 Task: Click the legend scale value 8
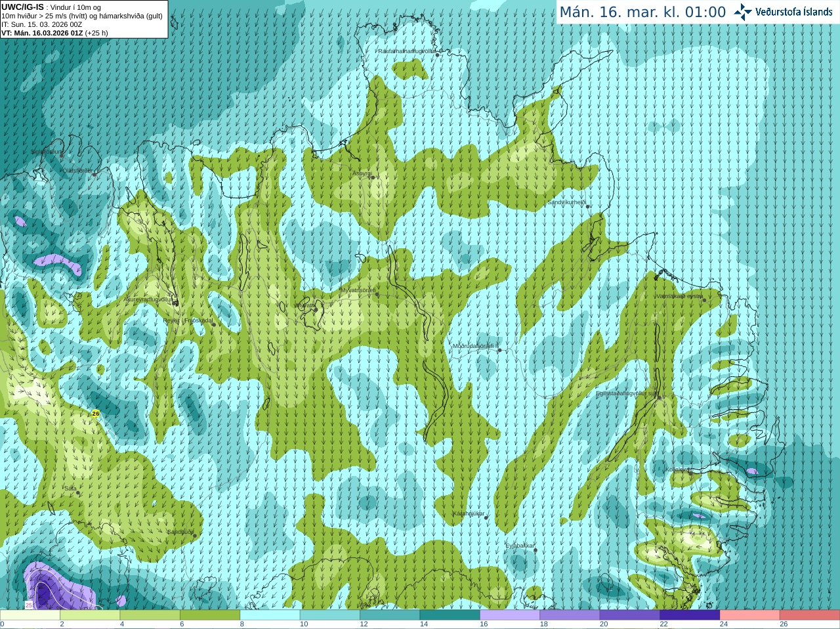(x=242, y=624)
